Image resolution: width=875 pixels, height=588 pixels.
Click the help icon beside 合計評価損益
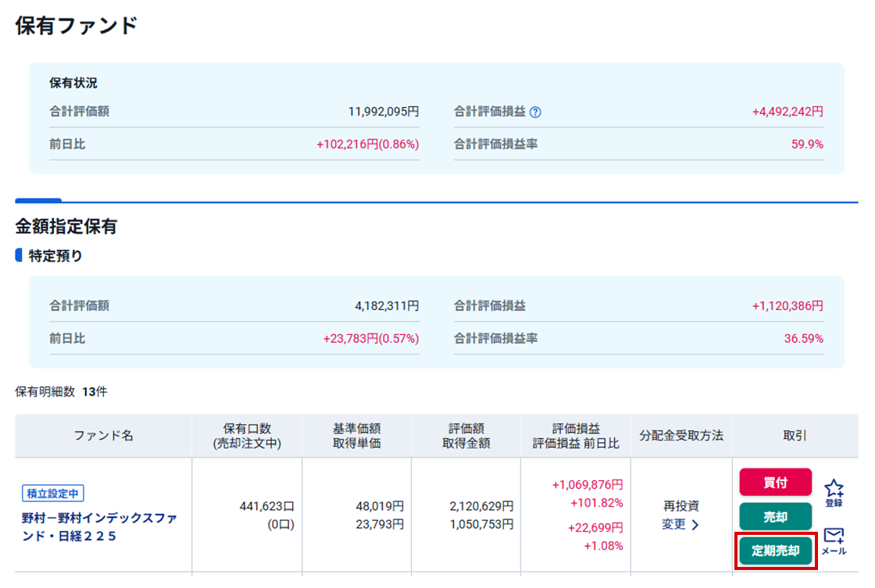click(535, 112)
